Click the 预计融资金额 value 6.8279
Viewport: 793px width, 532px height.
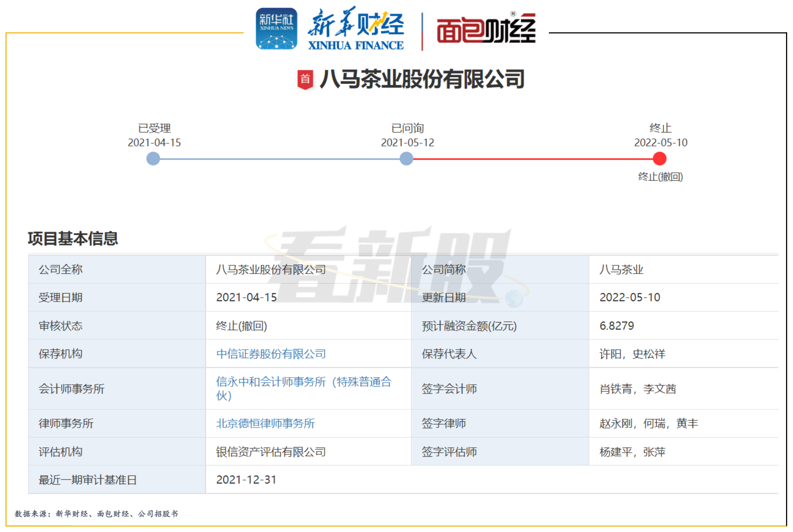tap(616, 326)
